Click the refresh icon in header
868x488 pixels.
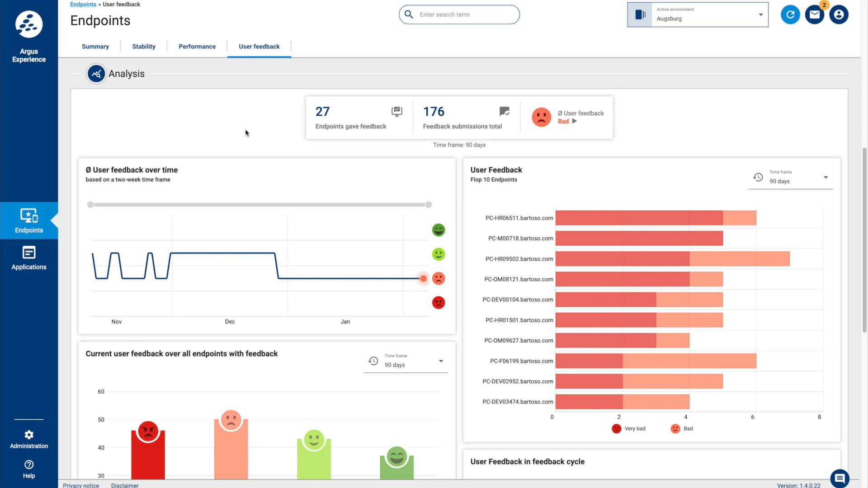point(790,14)
